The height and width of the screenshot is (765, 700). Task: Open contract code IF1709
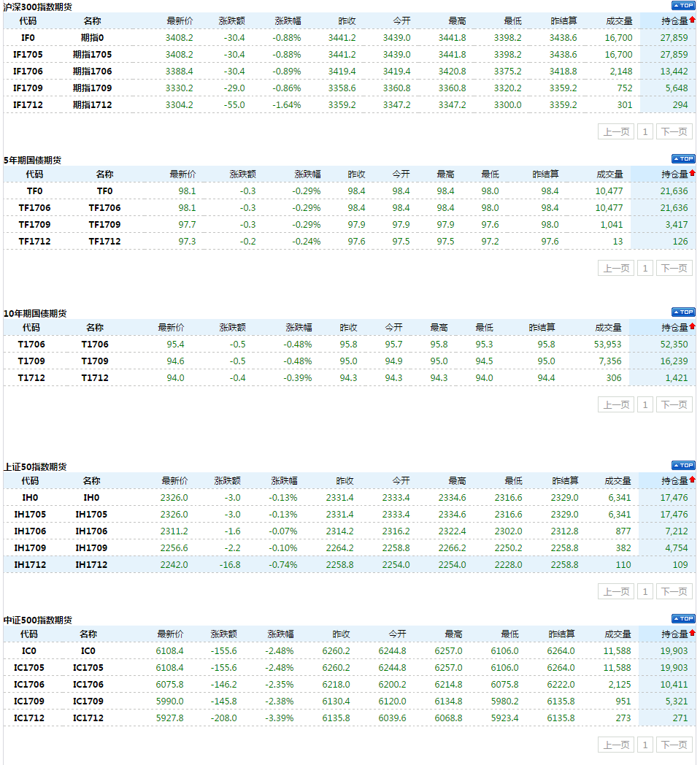tap(28, 88)
